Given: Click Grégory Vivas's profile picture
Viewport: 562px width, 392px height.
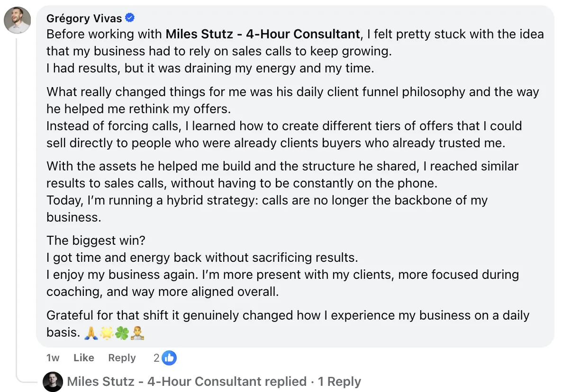Looking at the screenshot, I should point(18,20).
